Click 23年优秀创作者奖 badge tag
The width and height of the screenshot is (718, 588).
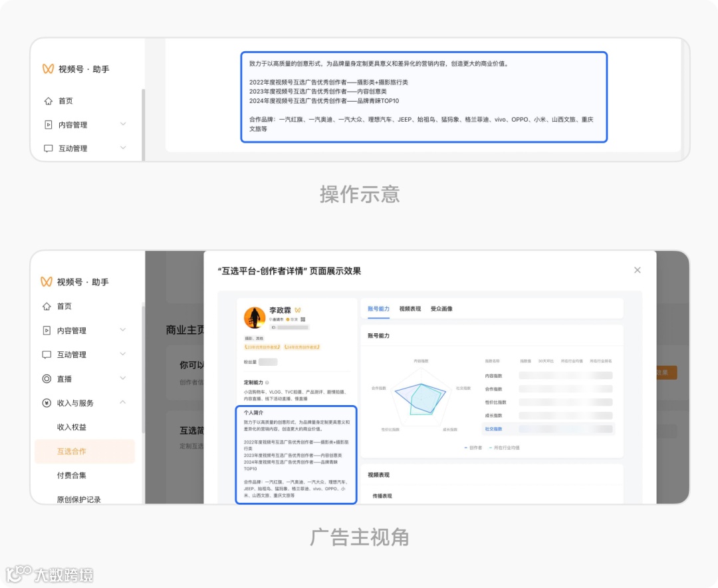pos(263,347)
